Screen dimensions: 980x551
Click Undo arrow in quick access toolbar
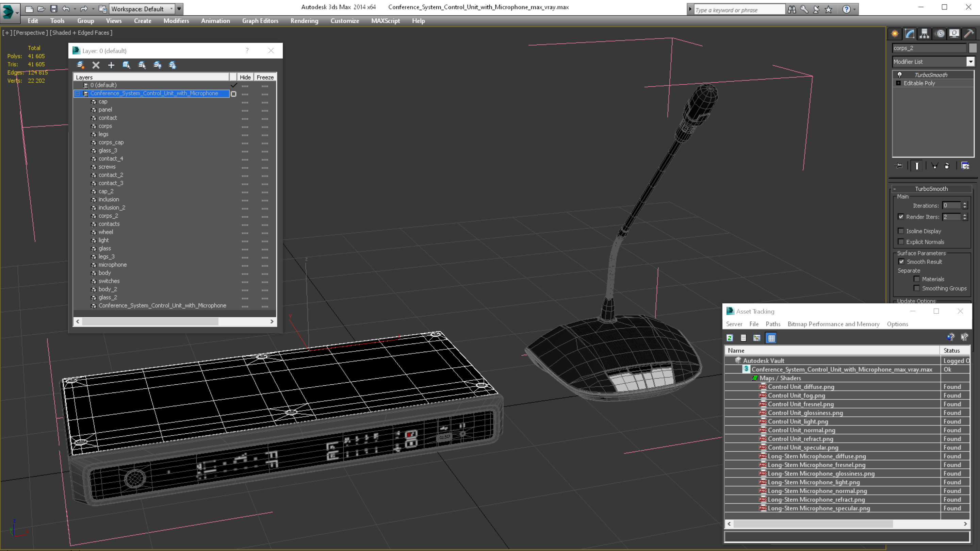point(66,9)
